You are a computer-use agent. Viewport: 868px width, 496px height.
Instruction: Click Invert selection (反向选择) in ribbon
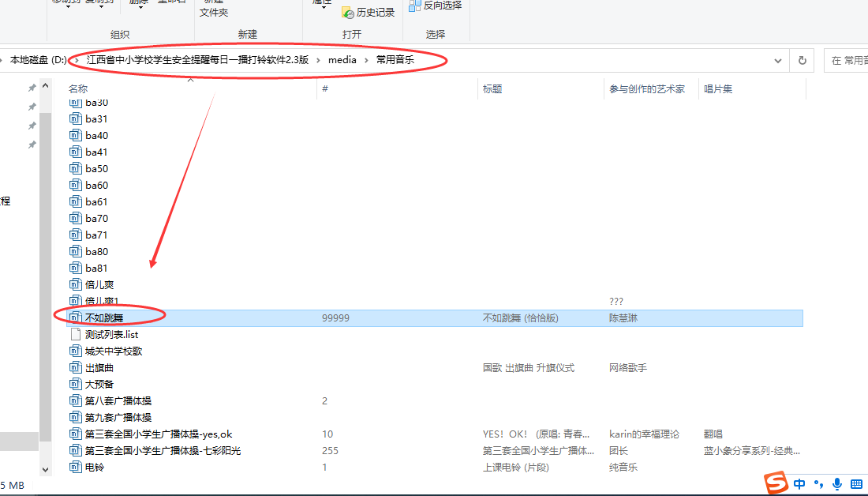point(415,6)
